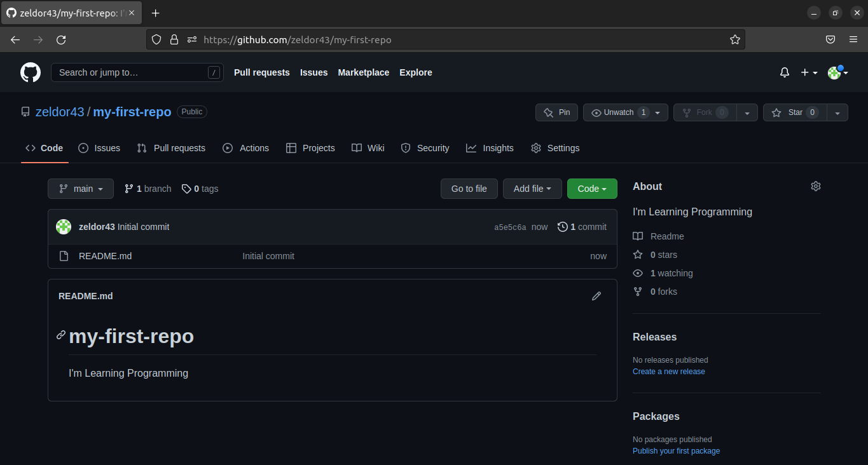Open the README.md file row
This screenshot has height=465, width=868.
(x=333, y=256)
